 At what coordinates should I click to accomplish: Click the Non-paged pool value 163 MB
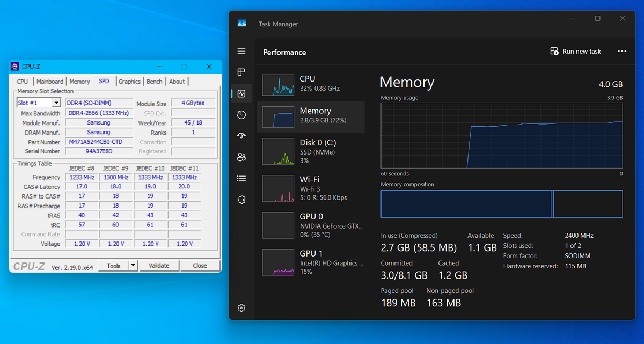pyautogui.click(x=444, y=303)
